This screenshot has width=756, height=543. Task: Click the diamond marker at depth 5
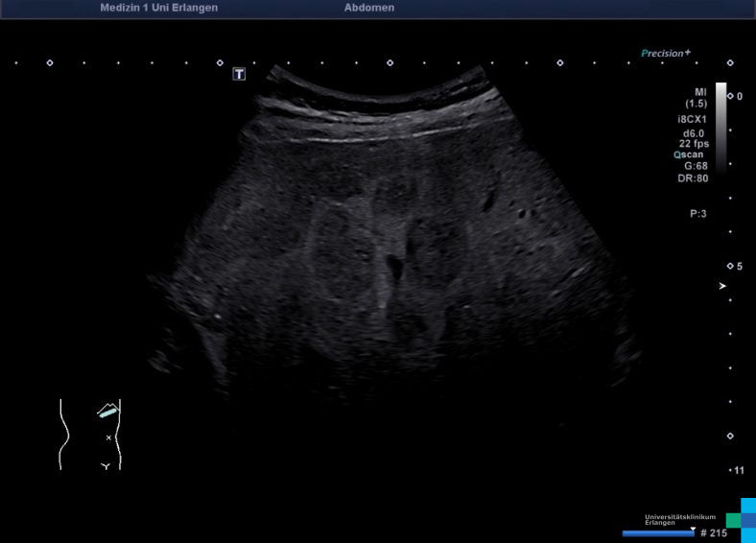click(x=730, y=266)
